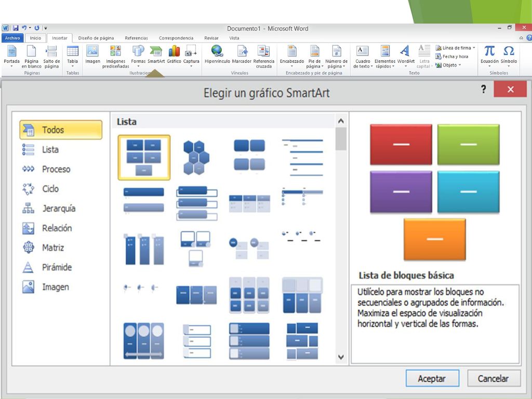Click the Cancelar button
Image resolution: width=532 pixels, height=399 pixels.
(x=494, y=378)
